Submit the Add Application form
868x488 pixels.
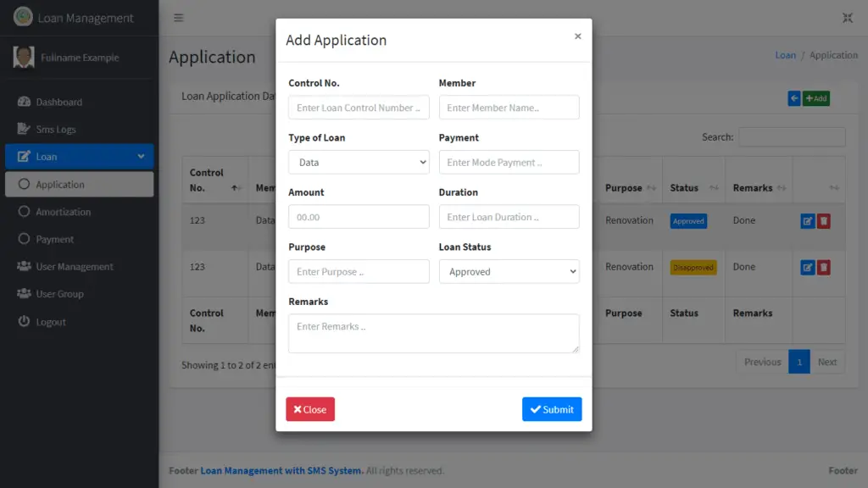[x=552, y=409]
